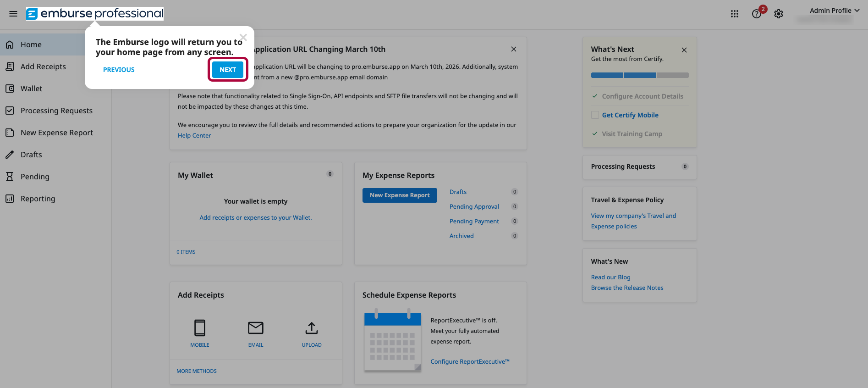Screen dimensions: 868x388
Task: Click the My Wallet count badge
Action: coord(330,174)
